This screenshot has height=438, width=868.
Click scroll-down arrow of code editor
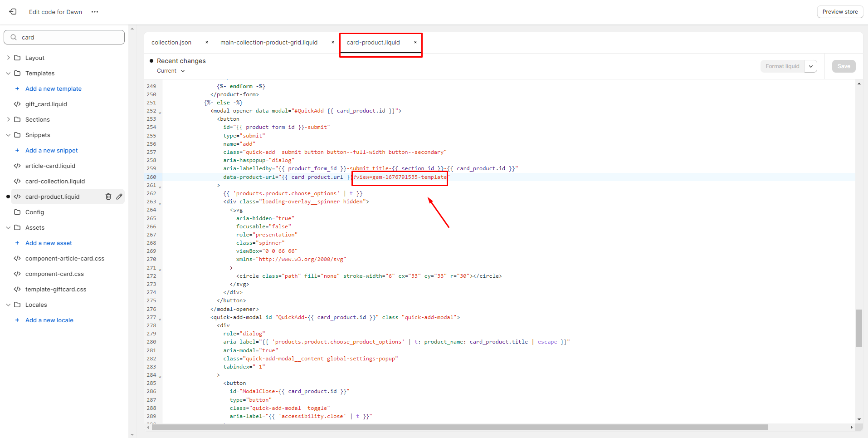[859, 419]
